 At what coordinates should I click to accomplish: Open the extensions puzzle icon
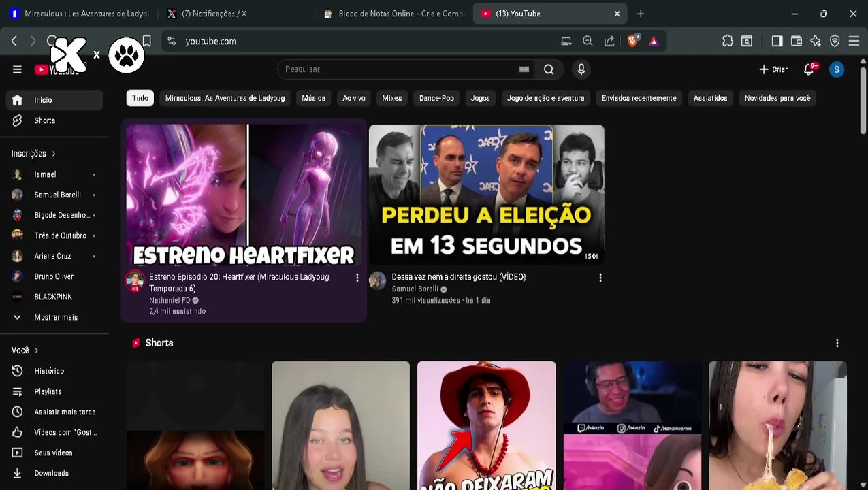tap(728, 41)
